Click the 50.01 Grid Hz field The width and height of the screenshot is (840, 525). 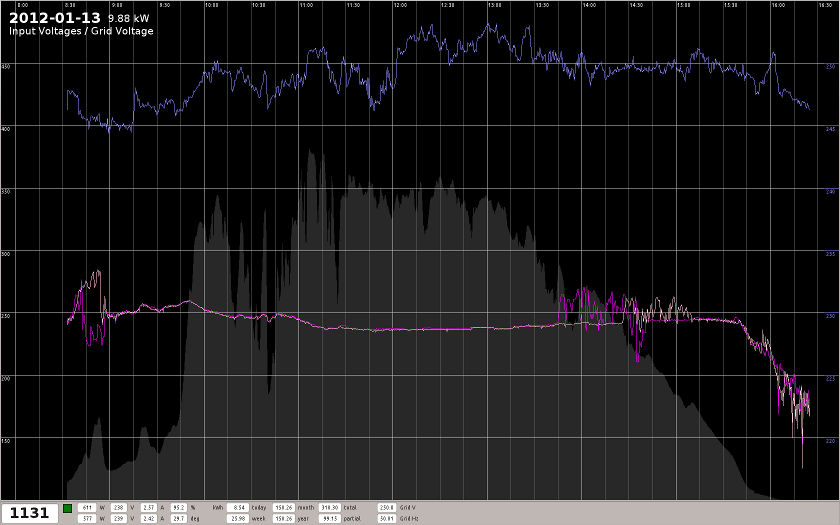387,519
